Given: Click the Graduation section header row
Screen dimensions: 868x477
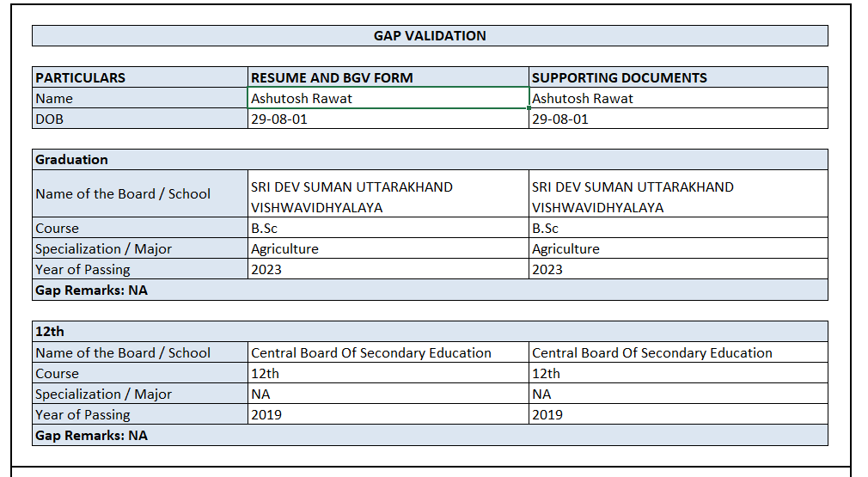Looking at the screenshot, I should 430,160.
